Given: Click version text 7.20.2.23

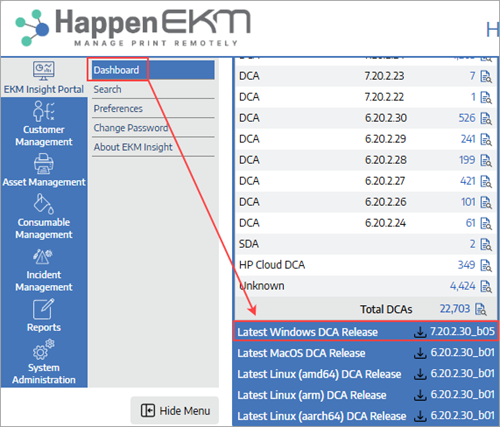Looking at the screenshot, I should point(384,76).
